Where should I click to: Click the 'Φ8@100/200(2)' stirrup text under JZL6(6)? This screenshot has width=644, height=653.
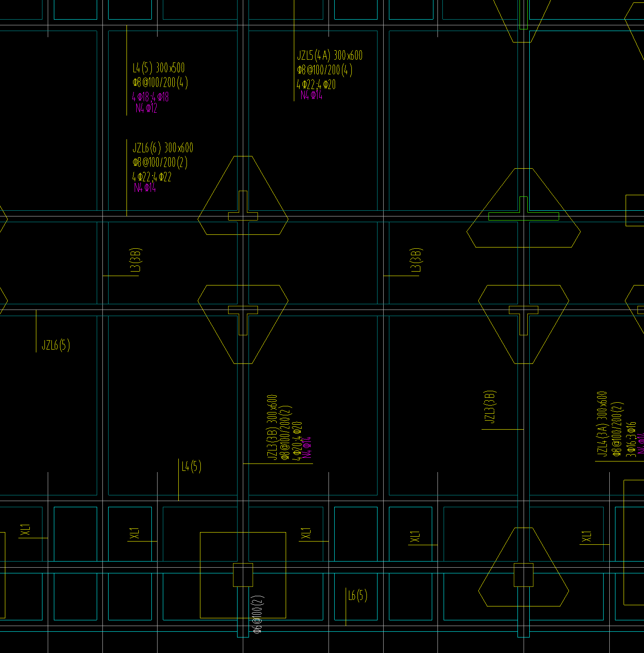160,163
